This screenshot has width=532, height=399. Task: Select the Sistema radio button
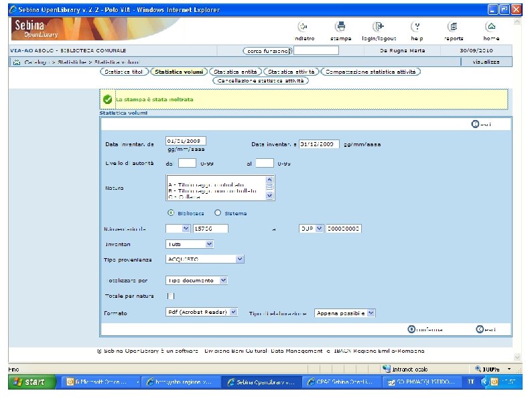[218, 213]
